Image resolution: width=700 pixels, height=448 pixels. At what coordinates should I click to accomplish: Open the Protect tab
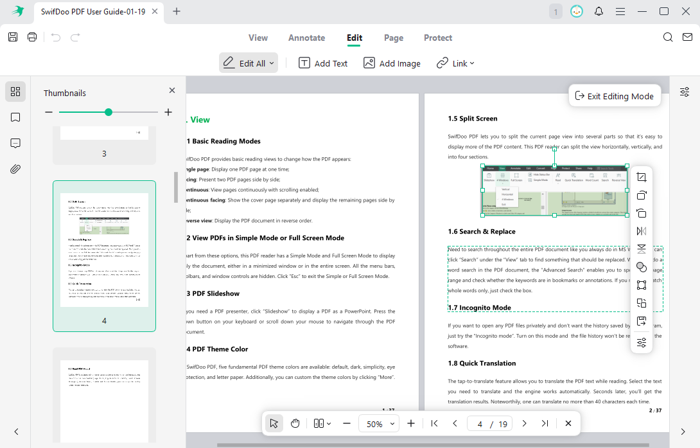coord(438,38)
